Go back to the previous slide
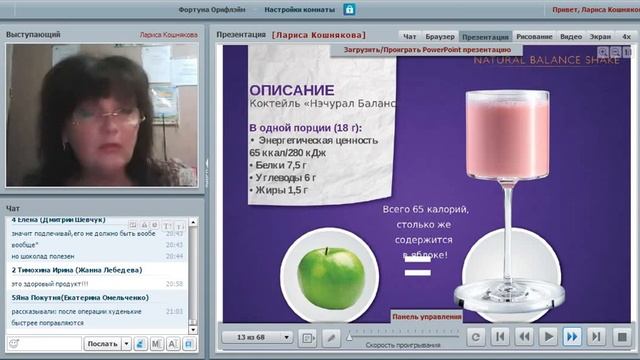The width and height of the screenshot is (640, 360). pos(524,337)
